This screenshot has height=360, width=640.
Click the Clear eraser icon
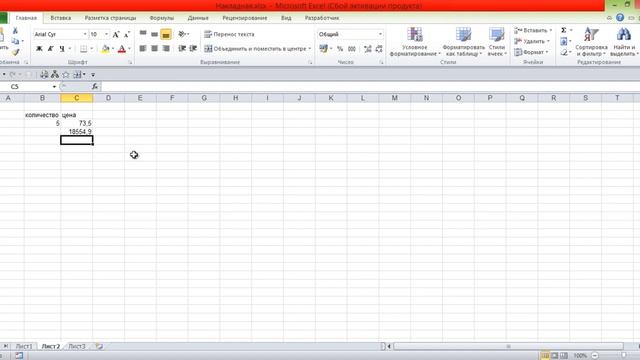tap(564, 52)
